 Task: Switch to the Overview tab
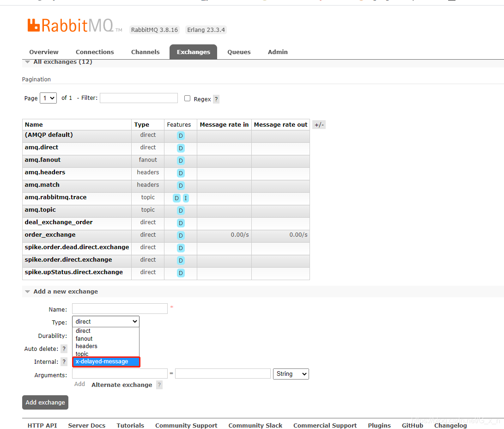pyautogui.click(x=44, y=52)
